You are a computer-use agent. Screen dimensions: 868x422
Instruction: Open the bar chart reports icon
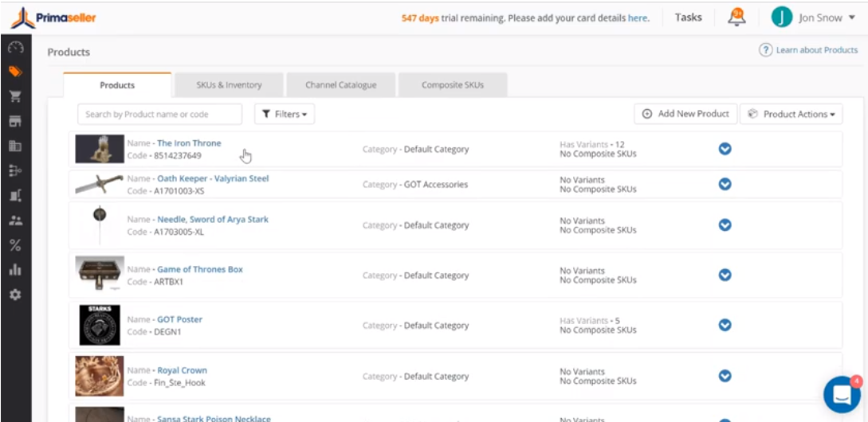pos(15,270)
